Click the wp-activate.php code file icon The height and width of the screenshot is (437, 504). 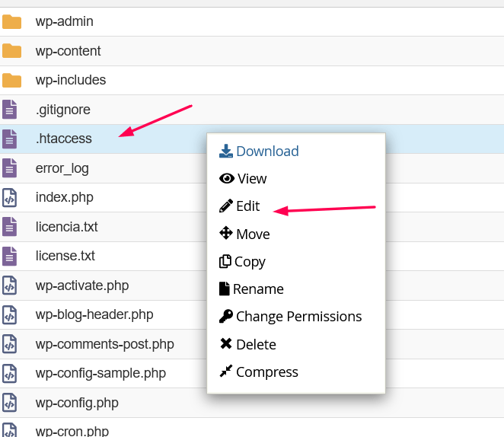point(9,285)
